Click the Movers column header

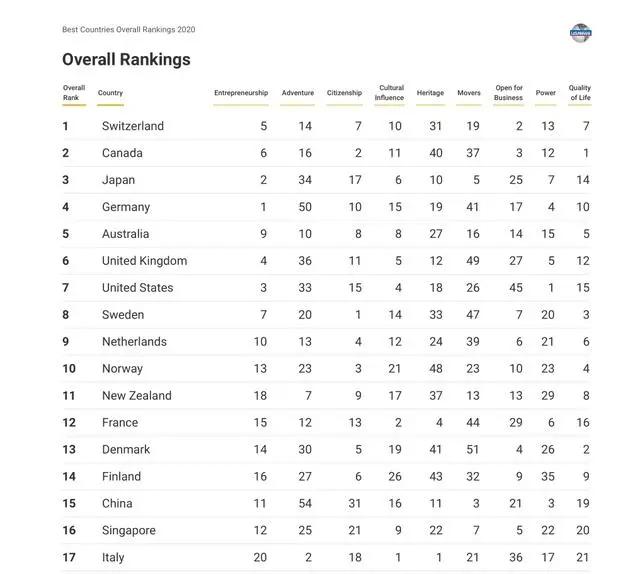[469, 93]
